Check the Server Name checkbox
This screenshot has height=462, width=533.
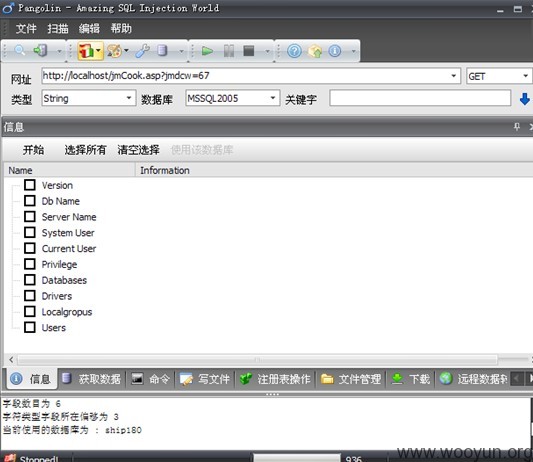coord(30,217)
